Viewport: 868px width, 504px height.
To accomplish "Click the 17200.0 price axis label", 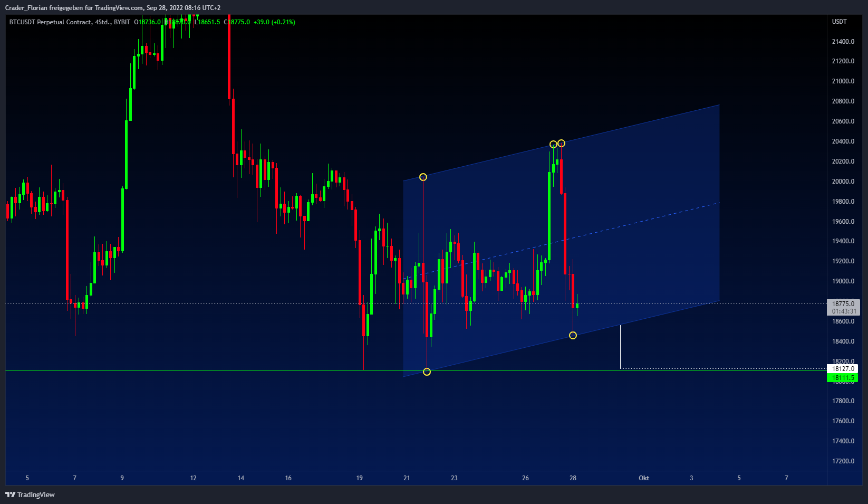I will [843, 461].
